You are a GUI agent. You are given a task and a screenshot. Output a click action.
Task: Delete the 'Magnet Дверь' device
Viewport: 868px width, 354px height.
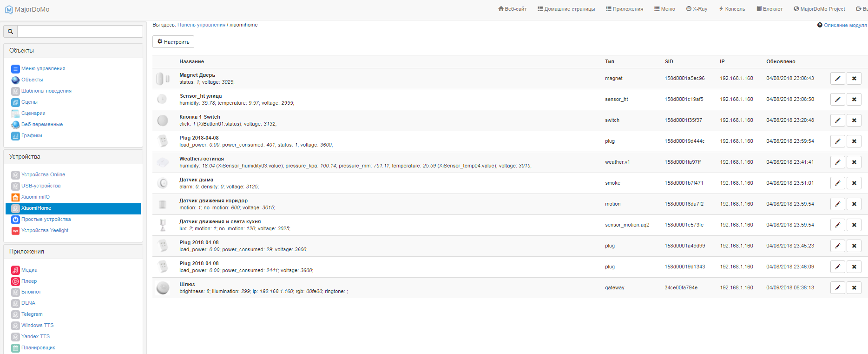coord(854,79)
